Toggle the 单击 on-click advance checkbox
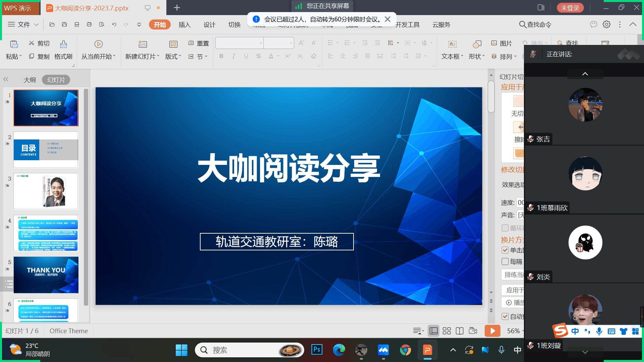 click(505, 250)
